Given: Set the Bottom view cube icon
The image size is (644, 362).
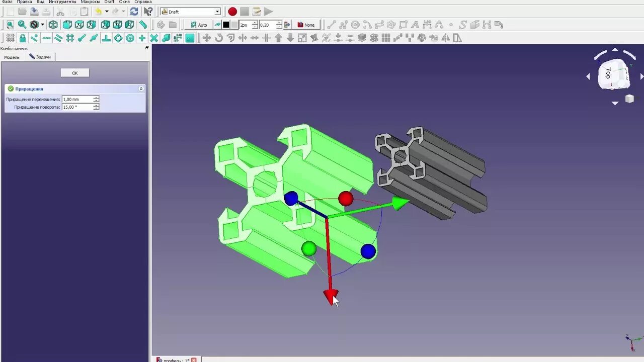Looking at the screenshot, I should tap(117, 25).
